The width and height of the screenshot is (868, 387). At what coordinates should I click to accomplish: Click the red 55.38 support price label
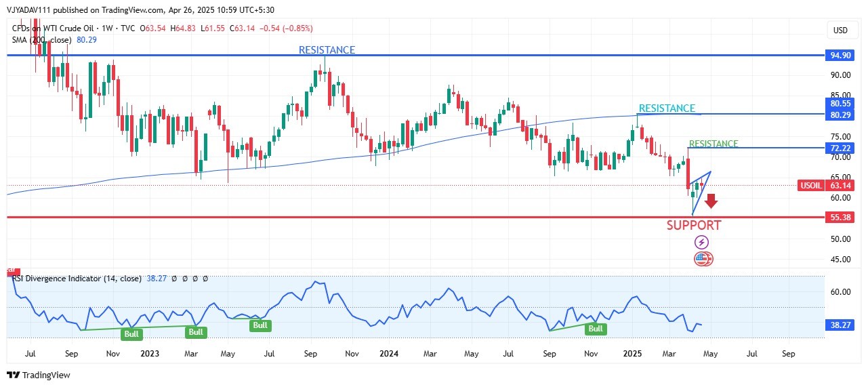coord(840,218)
